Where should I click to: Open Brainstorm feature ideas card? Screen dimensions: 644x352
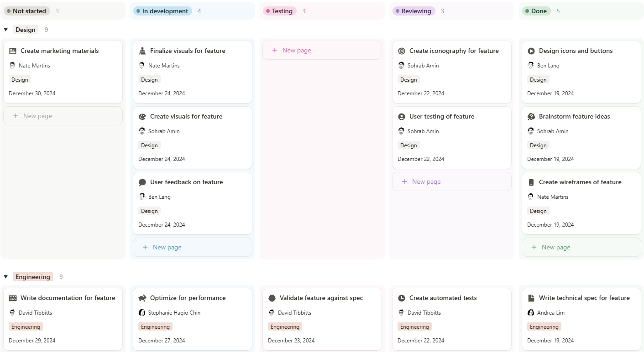coord(581,138)
